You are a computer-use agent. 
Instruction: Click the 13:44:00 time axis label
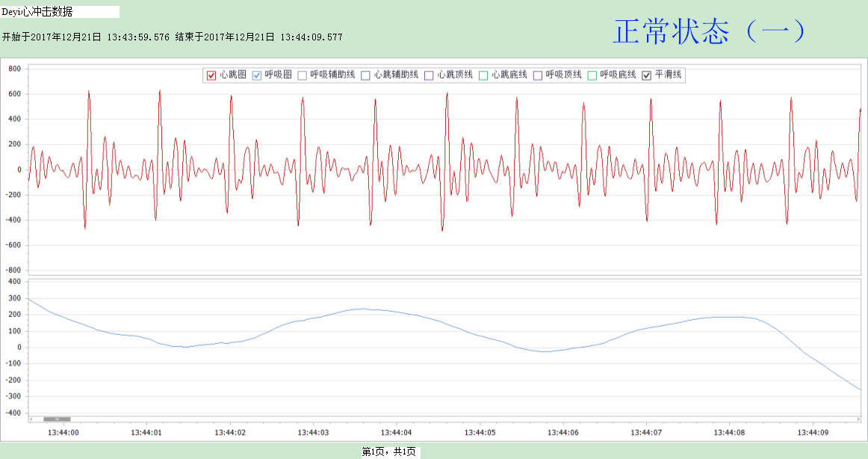point(63,432)
